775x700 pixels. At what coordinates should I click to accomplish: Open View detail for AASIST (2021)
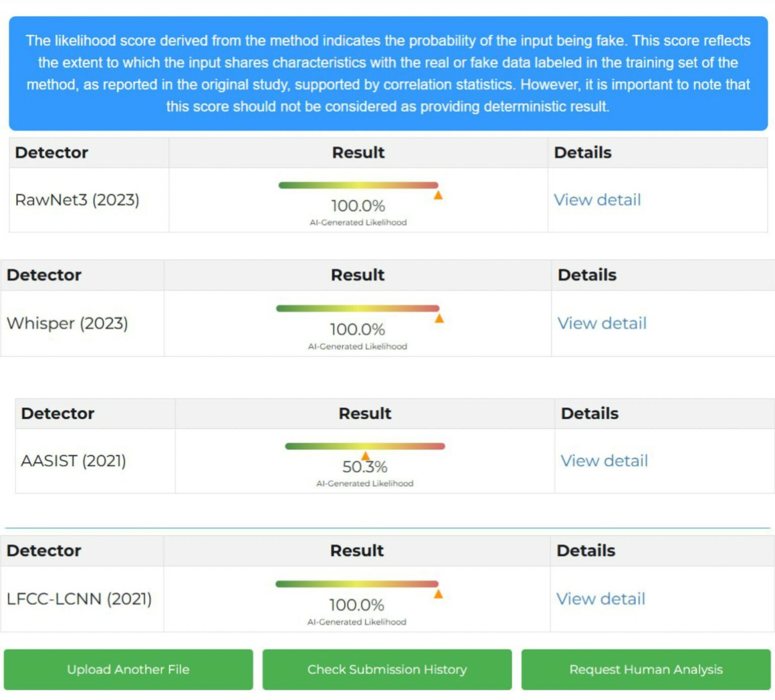[604, 460]
